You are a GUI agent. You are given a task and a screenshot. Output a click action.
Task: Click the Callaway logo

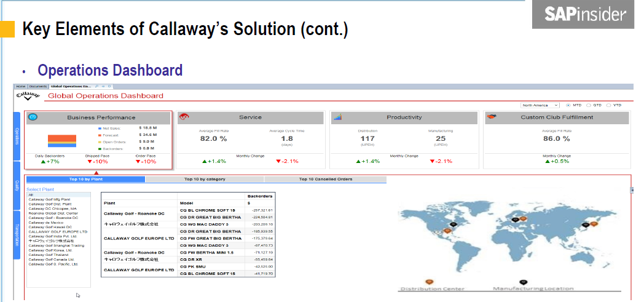28,96
